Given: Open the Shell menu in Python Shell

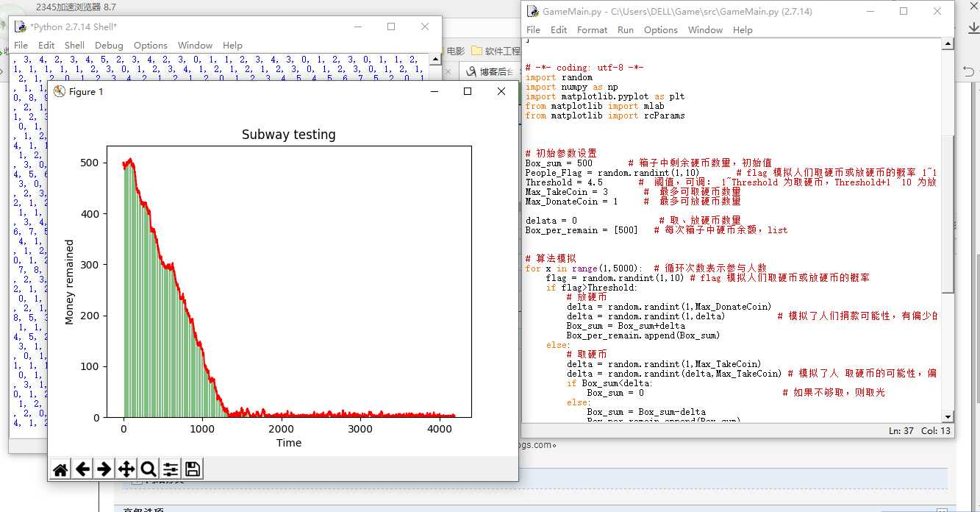Looking at the screenshot, I should pyautogui.click(x=74, y=45).
